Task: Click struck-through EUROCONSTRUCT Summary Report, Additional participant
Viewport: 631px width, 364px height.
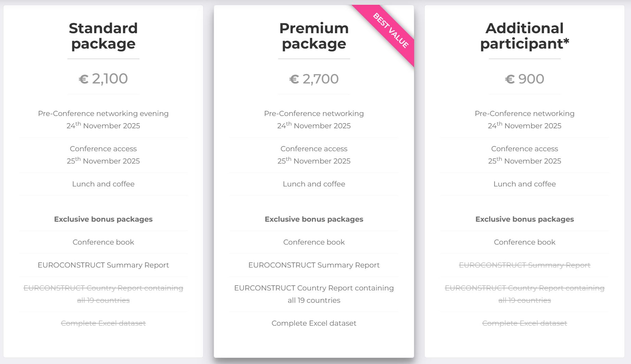Action: click(x=524, y=265)
